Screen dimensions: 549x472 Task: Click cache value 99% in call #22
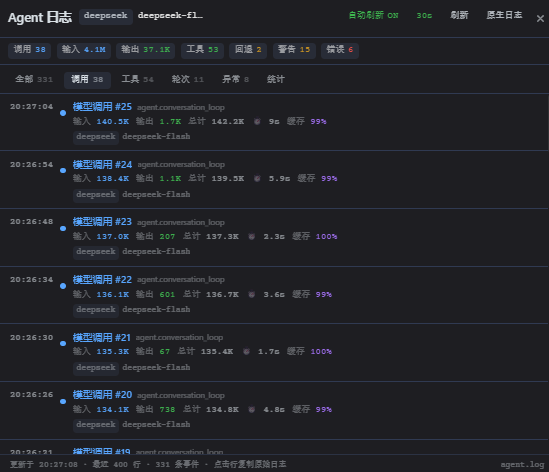tap(324, 294)
